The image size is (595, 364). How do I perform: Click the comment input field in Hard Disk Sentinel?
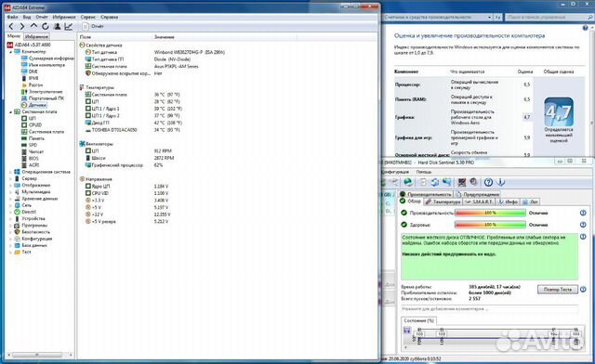click(x=490, y=309)
